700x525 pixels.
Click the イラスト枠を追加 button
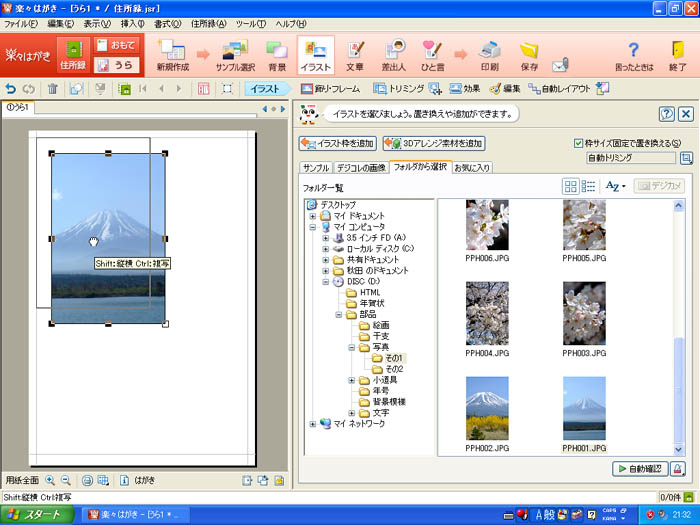[x=337, y=143]
